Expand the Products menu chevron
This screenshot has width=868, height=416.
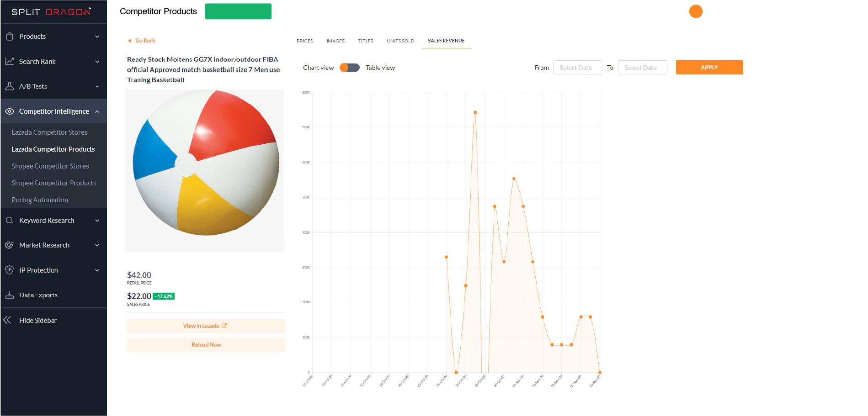(x=97, y=37)
